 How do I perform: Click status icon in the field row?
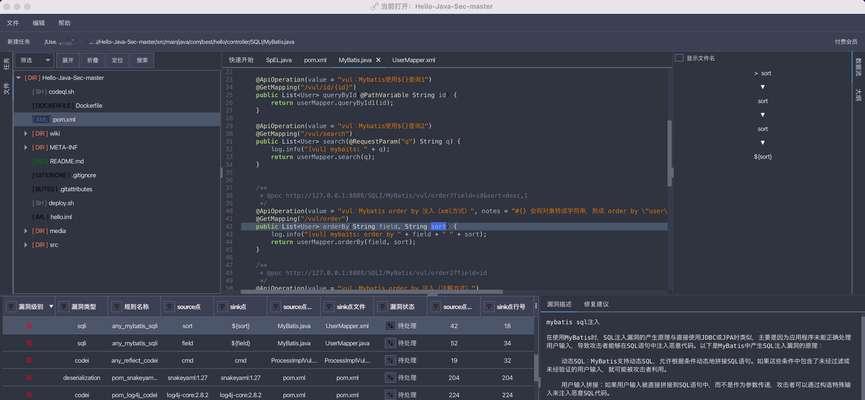[x=390, y=343]
